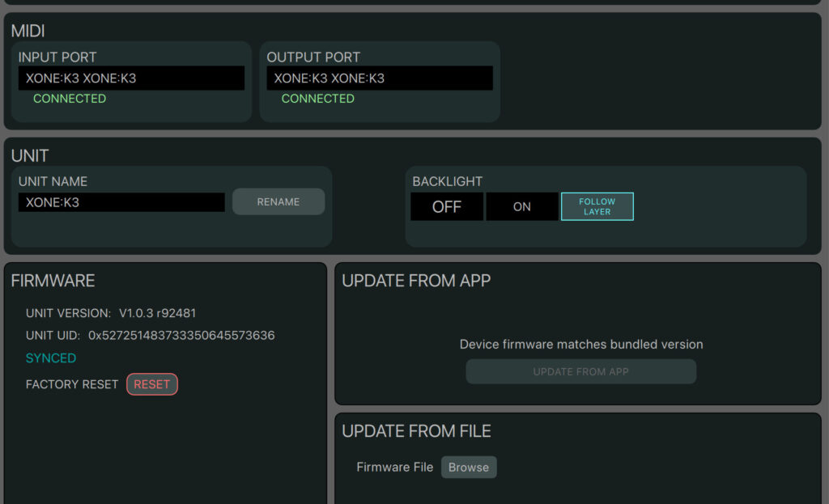The width and height of the screenshot is (829, 504).
Task: Click the Unit Name text field
Action: (121, 202)
